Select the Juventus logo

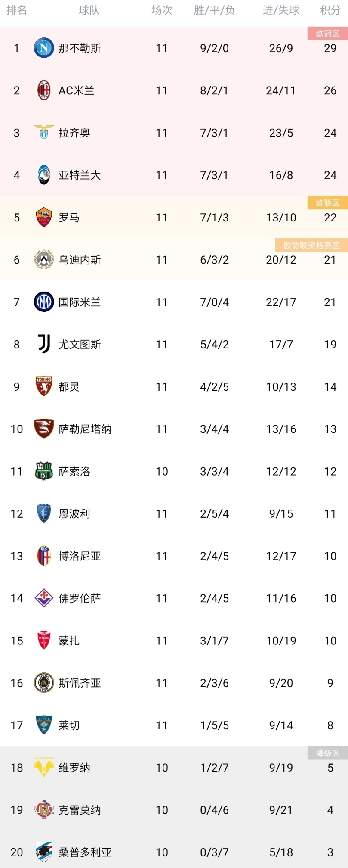44,344
